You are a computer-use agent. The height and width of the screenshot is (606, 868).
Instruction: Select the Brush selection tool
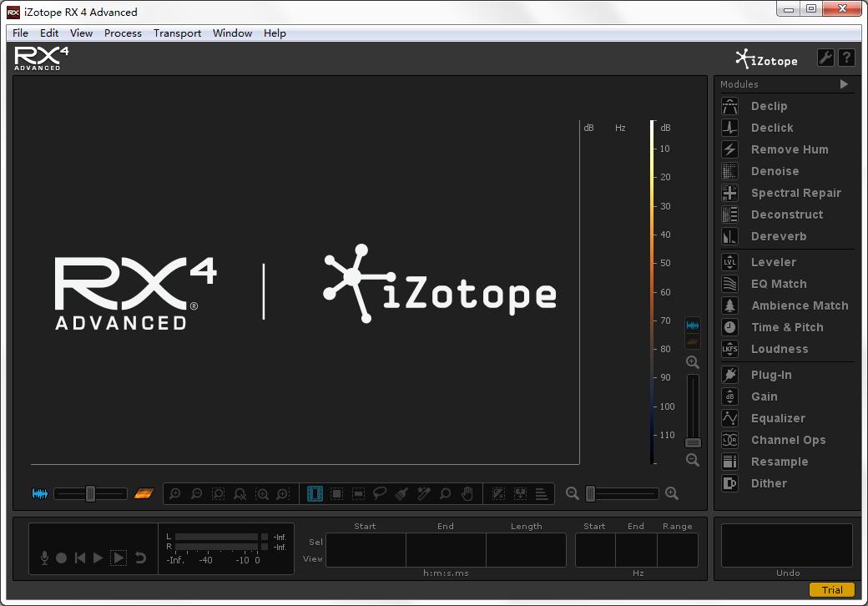pyautogui.click(x=401, y=493)
